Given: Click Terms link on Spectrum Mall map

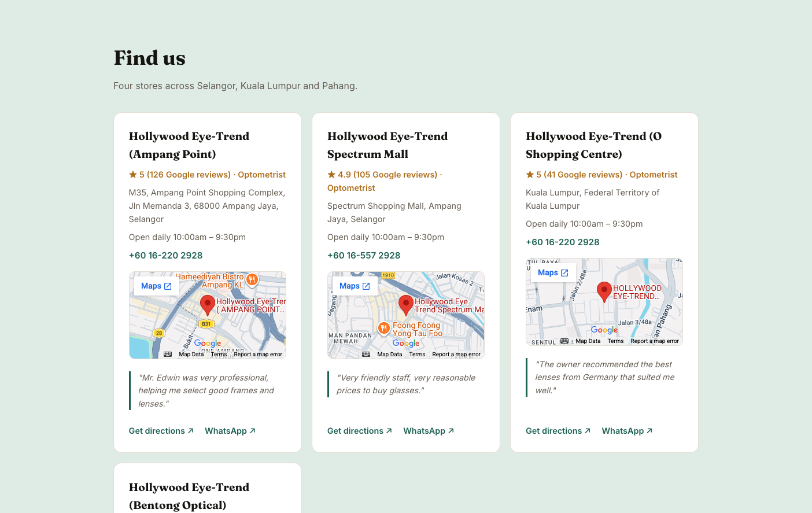Looking at the screenshot, I should pyautogui.click(x=417, y=355).
